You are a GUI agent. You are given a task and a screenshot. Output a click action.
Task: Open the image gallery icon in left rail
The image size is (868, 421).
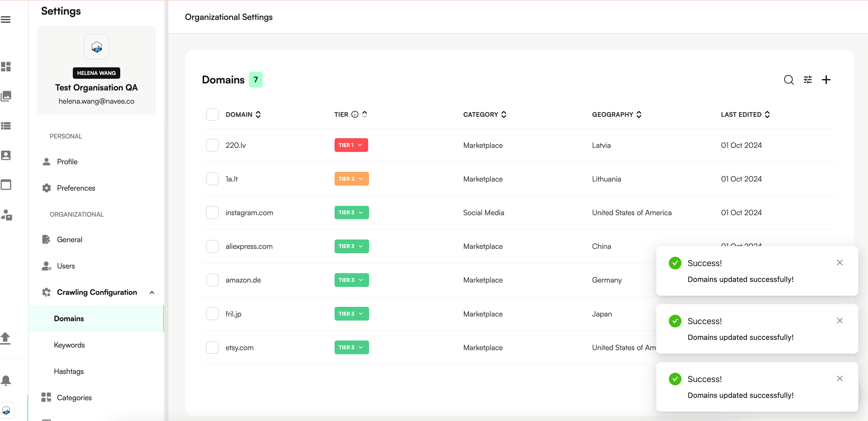tap(6, 96)
